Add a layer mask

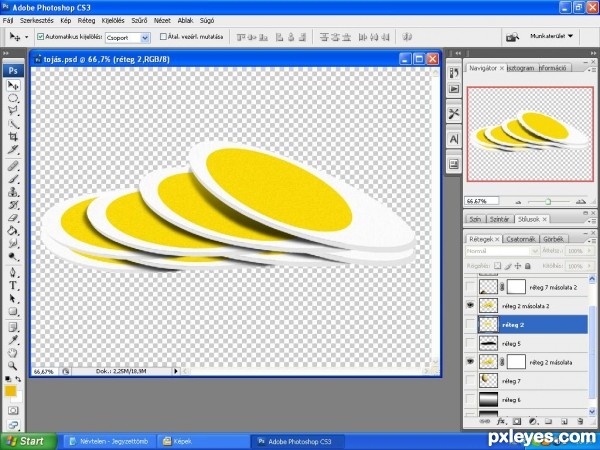pyautogui.click(x=517, y=421)
